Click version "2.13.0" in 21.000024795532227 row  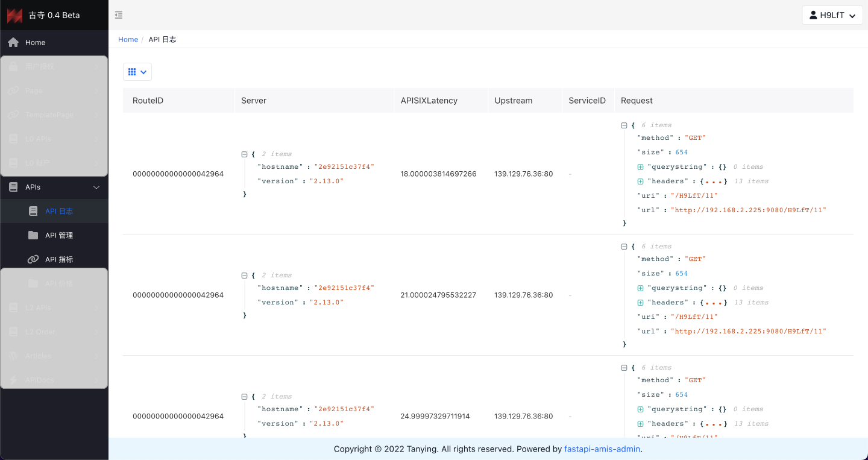(326, 302)
